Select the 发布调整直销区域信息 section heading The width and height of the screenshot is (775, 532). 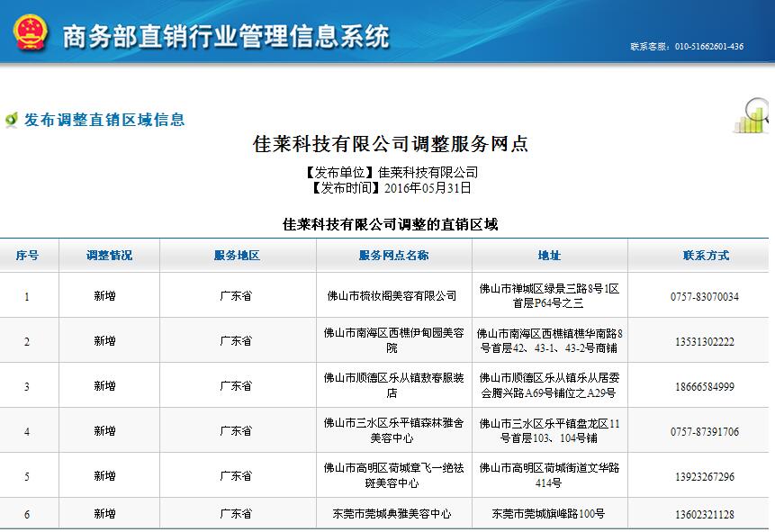tap(104, 120)
